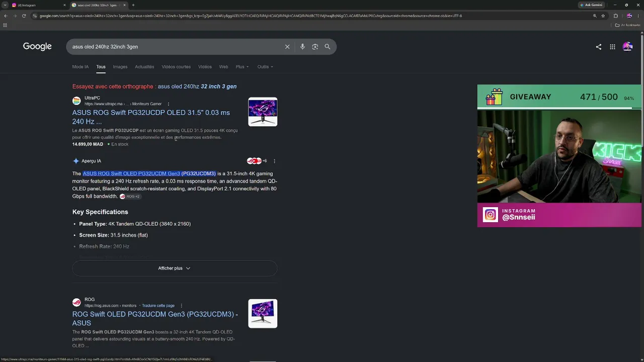Click into the Google search input field
644x362 pixels.
(x=176, y=47)
